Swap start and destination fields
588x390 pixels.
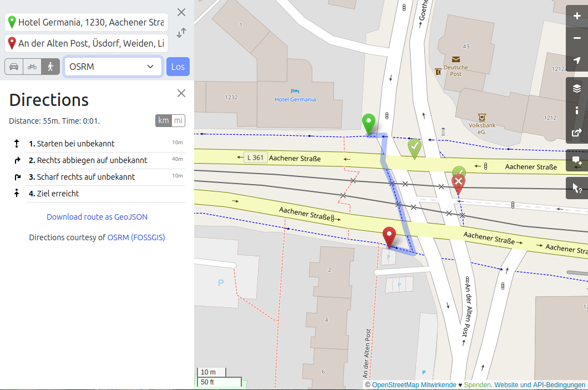(181, 33)
